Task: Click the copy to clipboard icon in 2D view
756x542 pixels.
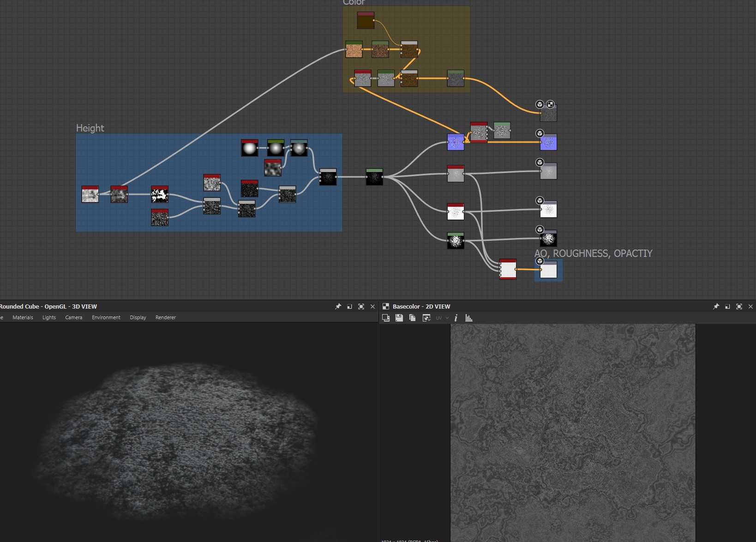Action: tap(413, 318)
